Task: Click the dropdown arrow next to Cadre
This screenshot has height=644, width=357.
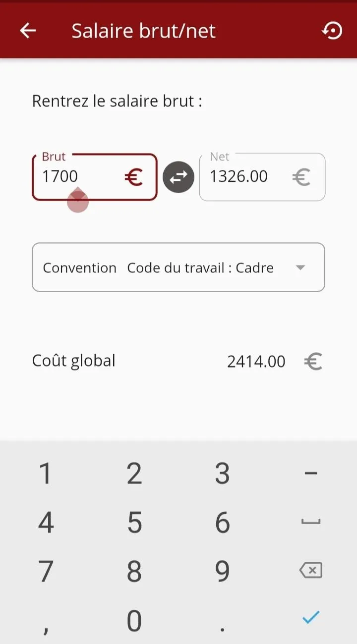Action: 300,268
